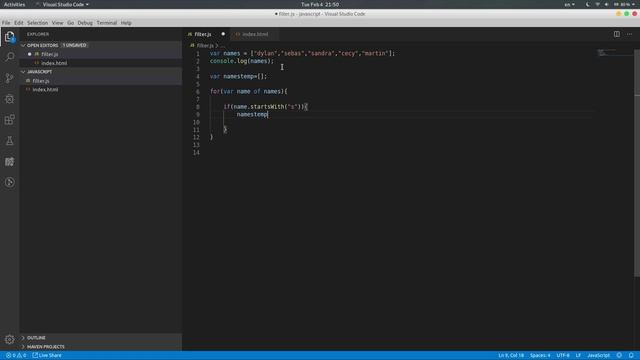Open the keyboard language indicator dropdown
The height and width of the screenshot is (360, 640).
(x=569, y=4)
